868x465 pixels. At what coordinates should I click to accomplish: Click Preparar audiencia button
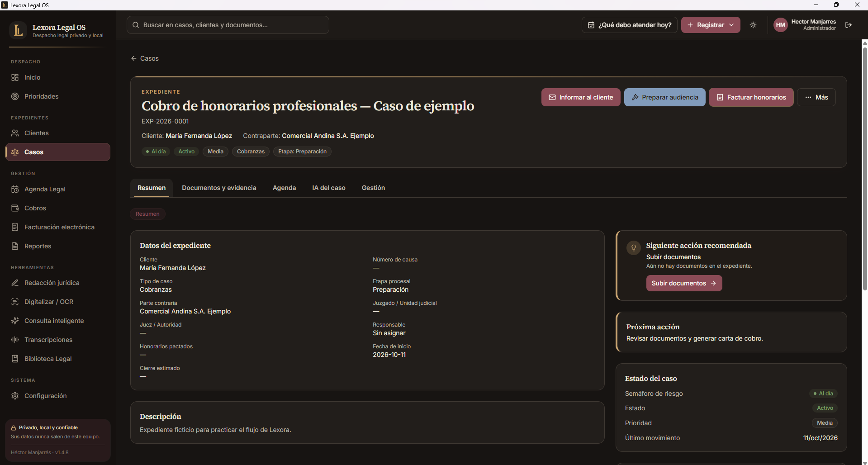tap(665, 97)
